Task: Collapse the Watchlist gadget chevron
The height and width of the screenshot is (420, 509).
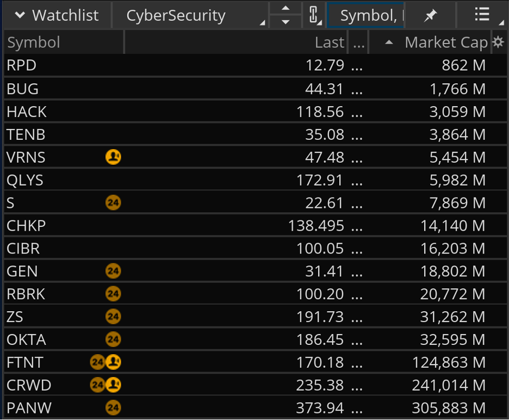Action: [20, 15]
